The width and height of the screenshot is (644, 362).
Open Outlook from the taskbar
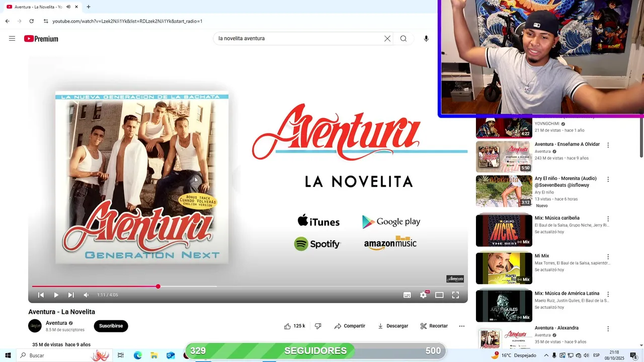(x=171, y=355)
